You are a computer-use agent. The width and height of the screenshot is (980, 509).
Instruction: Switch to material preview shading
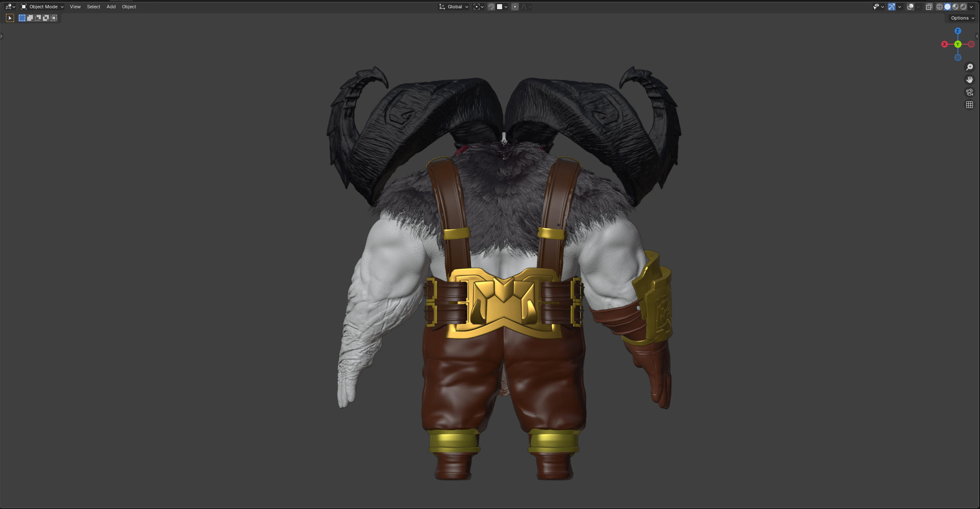pos(955,7)
